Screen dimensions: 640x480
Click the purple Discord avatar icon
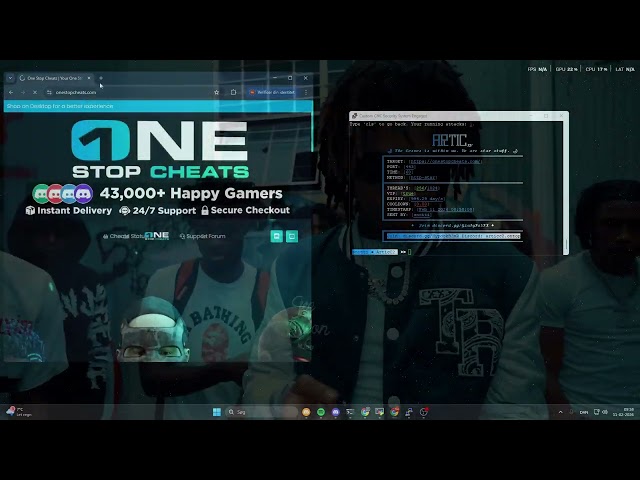[84, 193]
